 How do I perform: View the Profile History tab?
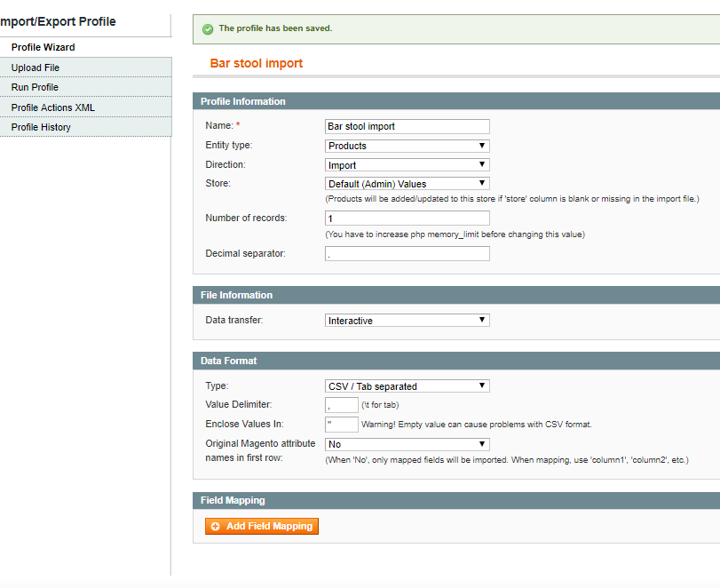pyautogui.click(x=41, y=127)
